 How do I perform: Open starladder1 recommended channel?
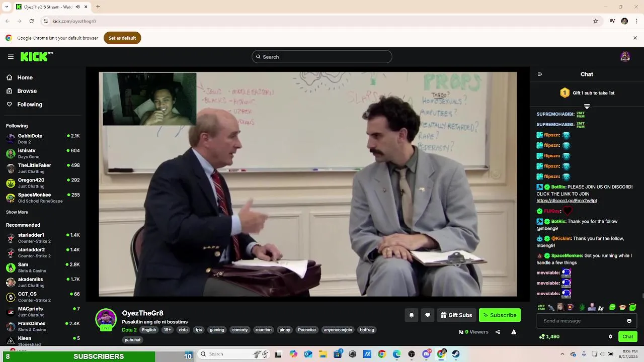43,238
